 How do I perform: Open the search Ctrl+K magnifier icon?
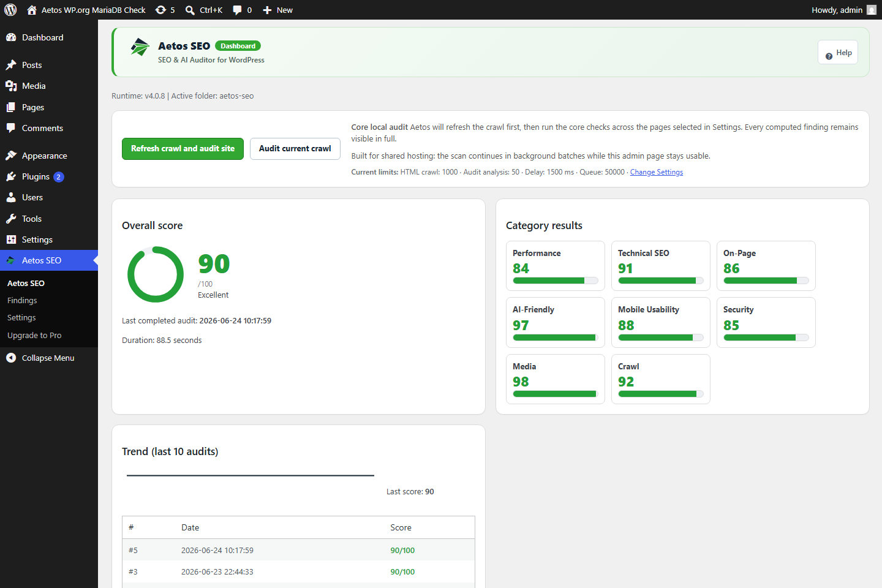[x=190, y=10]
